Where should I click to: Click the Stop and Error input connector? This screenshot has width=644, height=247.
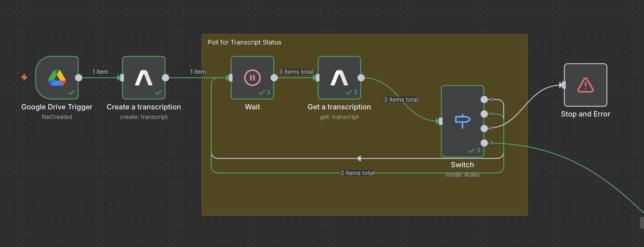click(564, 85)
